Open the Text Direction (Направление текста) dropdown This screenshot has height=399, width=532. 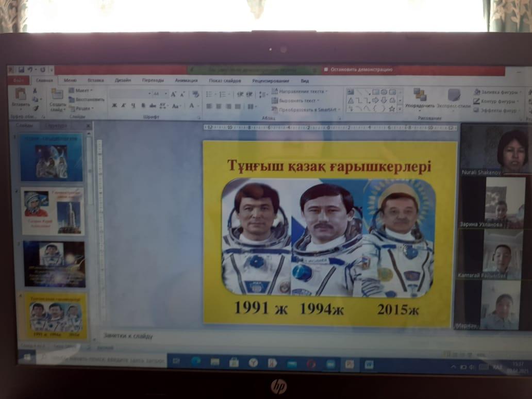coord(299,91)
